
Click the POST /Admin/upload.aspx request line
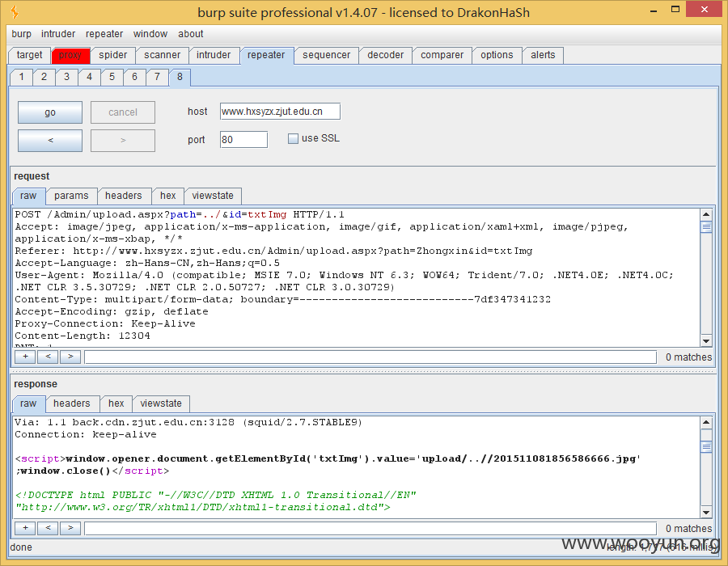point(180,214)
